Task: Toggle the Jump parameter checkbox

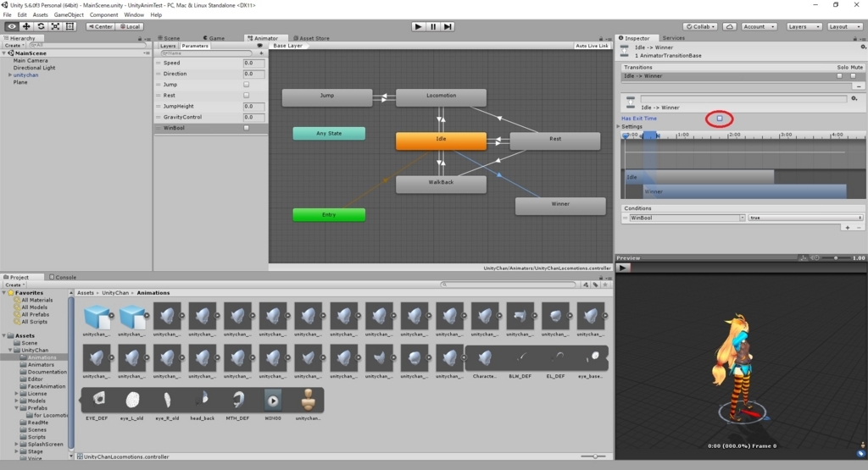Action: (247, 85)
